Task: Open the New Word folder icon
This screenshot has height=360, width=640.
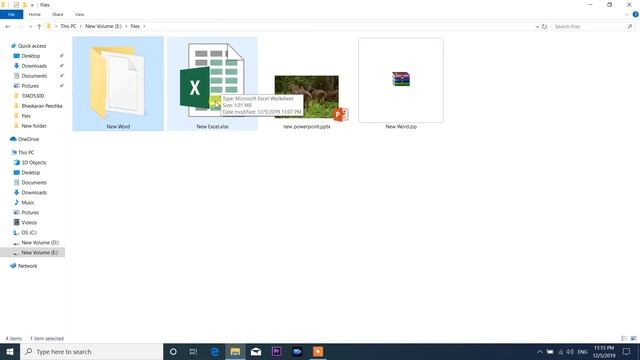Action: coord(118,83)
